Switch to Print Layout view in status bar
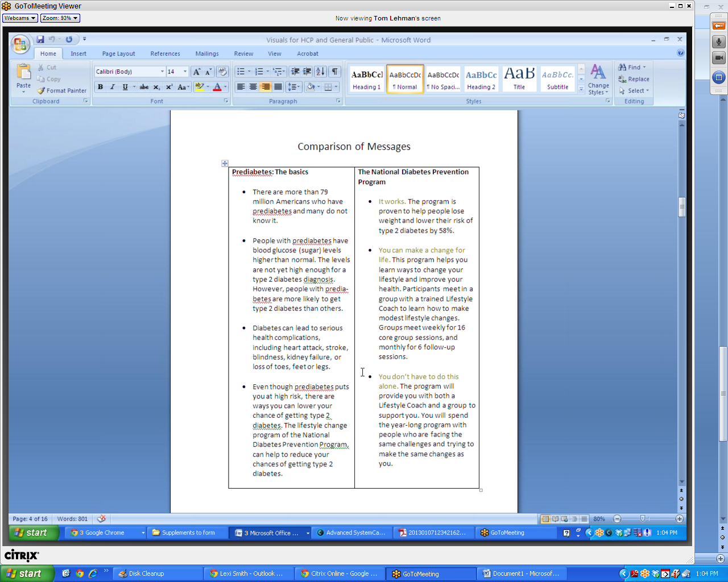The image size is (728, 582). coord(545,519)
